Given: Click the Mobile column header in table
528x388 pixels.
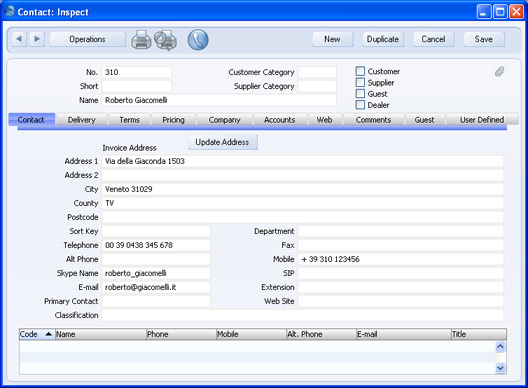Looking at the screenshot, I should [251, 334].
